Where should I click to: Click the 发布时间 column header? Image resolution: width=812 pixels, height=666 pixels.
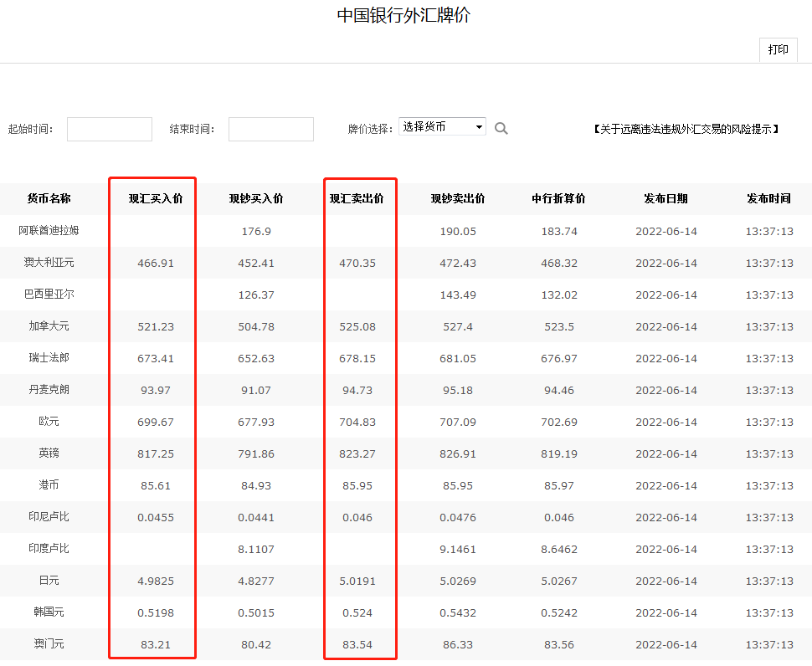click(x=768, y=199)
